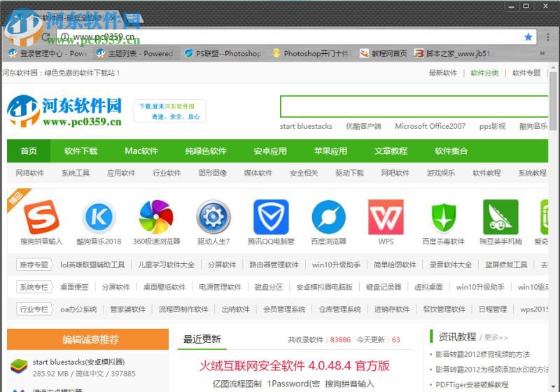560x392 pixels.
Task: Open the 主题列表 - Powered bookmark
Action: 134,54
